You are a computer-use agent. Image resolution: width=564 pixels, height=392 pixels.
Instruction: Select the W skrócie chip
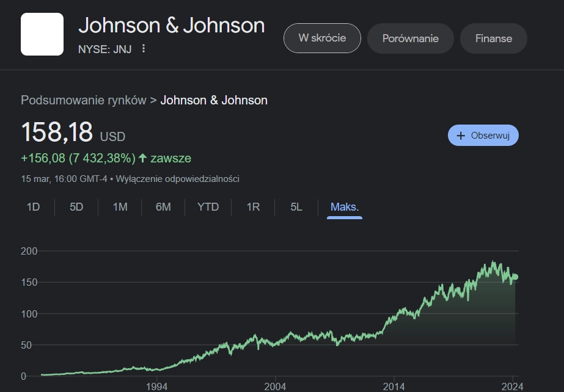point(322,38)
